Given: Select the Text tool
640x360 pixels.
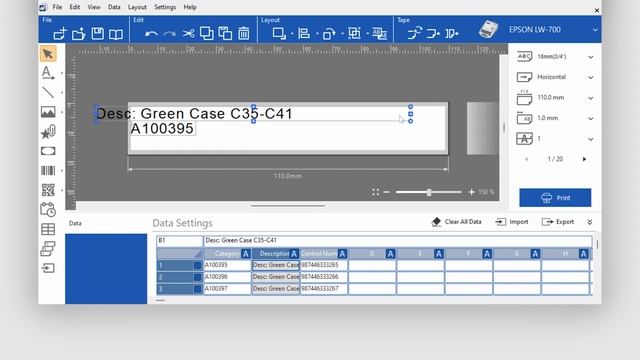Looking at the screenshot, I should click(x=48, y=73).
